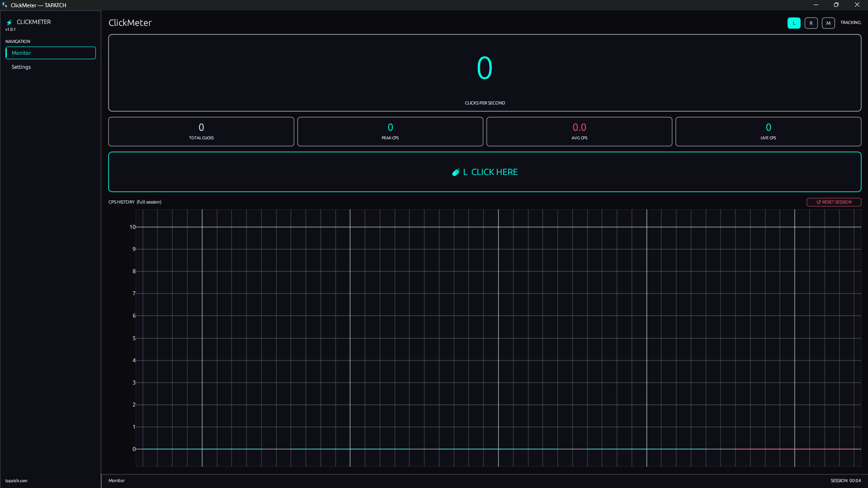The image size is (868, 488).
Task: Click the ClickMeter lightning bolt logo
Action: (9, 22)
